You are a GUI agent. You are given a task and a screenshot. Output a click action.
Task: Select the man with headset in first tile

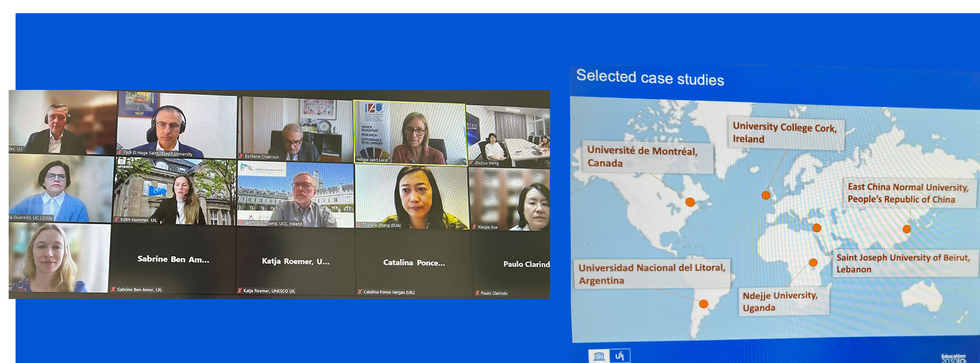[62, 122]
